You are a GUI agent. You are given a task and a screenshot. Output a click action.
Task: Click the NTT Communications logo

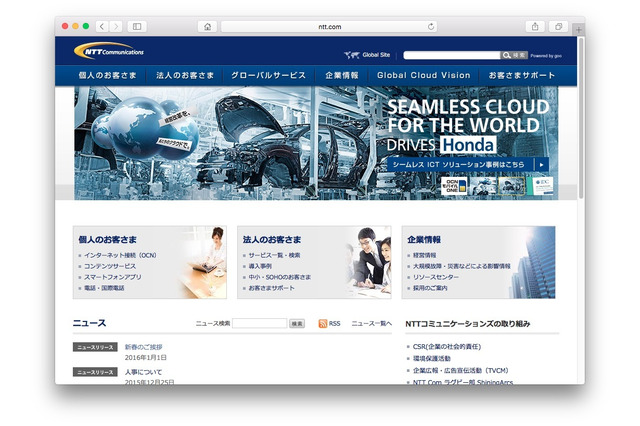pos(109,51)
